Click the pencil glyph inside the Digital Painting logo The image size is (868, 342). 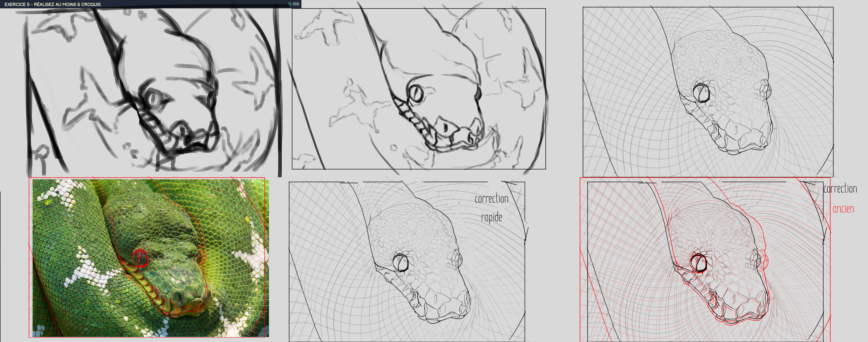pos(290,4)
